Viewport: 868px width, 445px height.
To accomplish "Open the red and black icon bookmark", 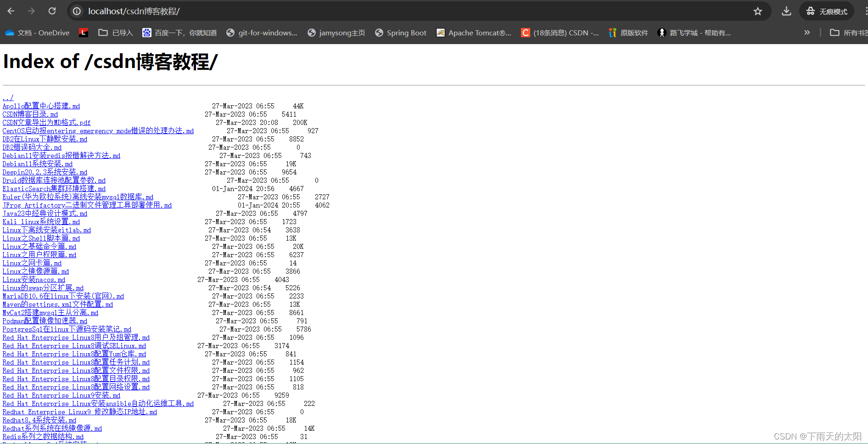I will point(84,33).
